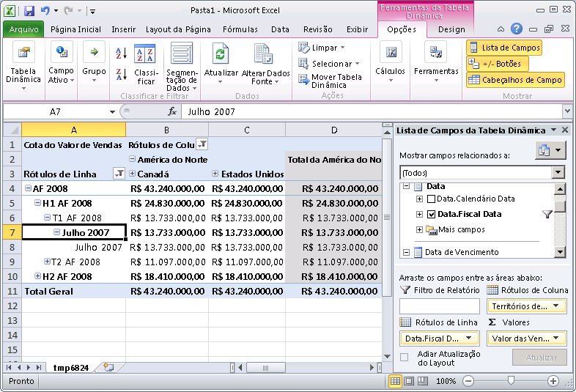Click the formula bar input
576x392 pixels.
coord(366,111)
